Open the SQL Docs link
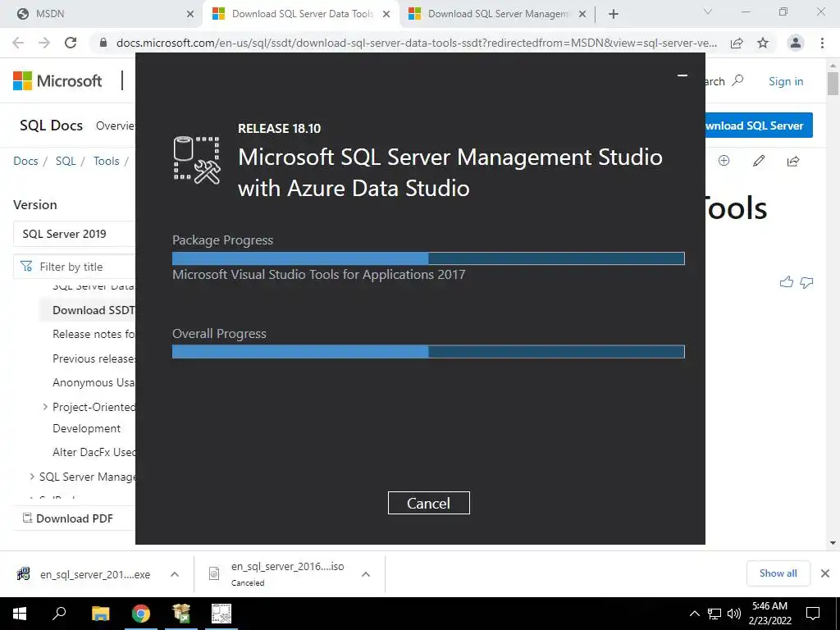The width and height of the screenshot is (840, 630). coord(52,126)
